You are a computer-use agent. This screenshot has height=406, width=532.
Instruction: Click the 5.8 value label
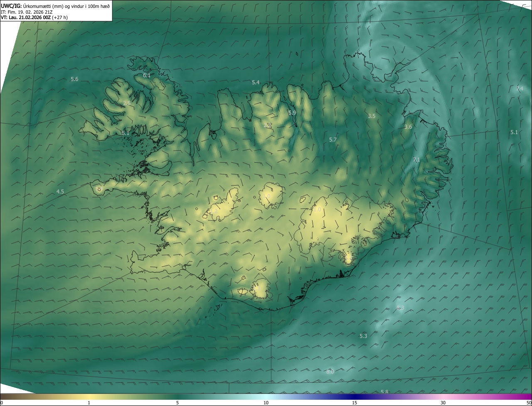(x=384, y=392)
